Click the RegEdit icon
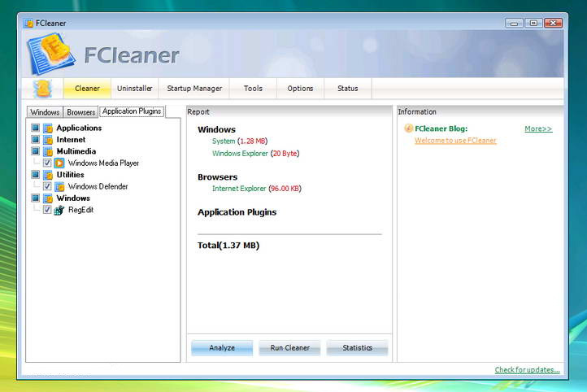The width and height of the screenshot is (587, 392). pos(59,210)
